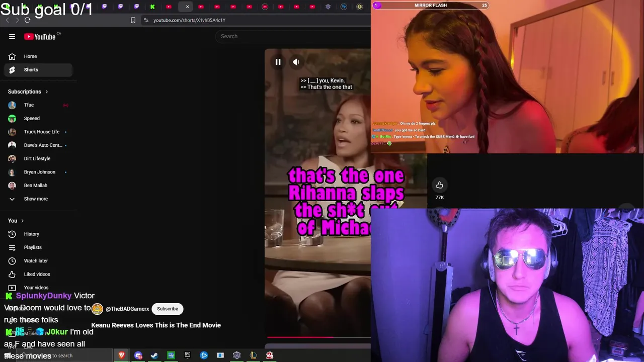Open the @TheBADGamerx channel link
The height and width of the screenshot is (362, 644).
127,309
